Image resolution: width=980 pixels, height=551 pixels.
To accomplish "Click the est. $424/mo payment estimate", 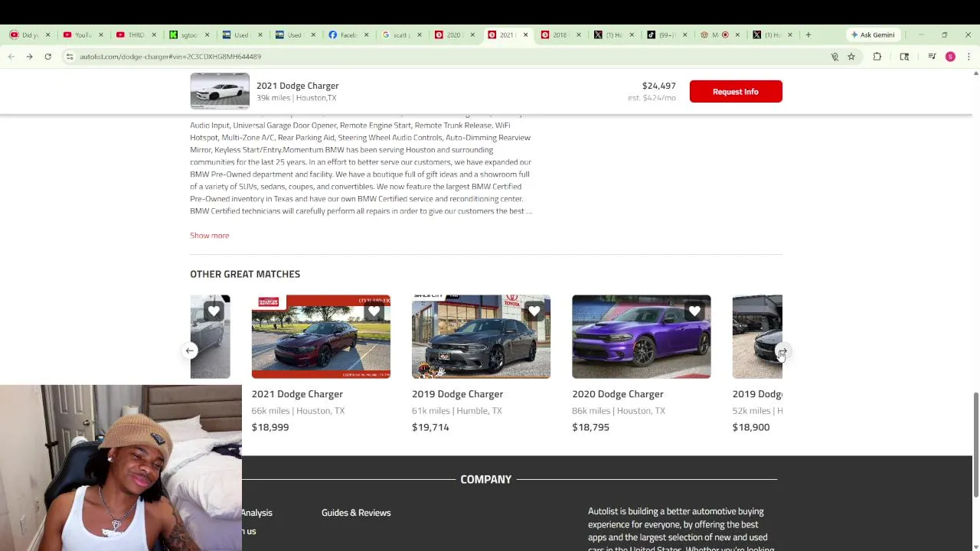I will (x=652, y=98).
